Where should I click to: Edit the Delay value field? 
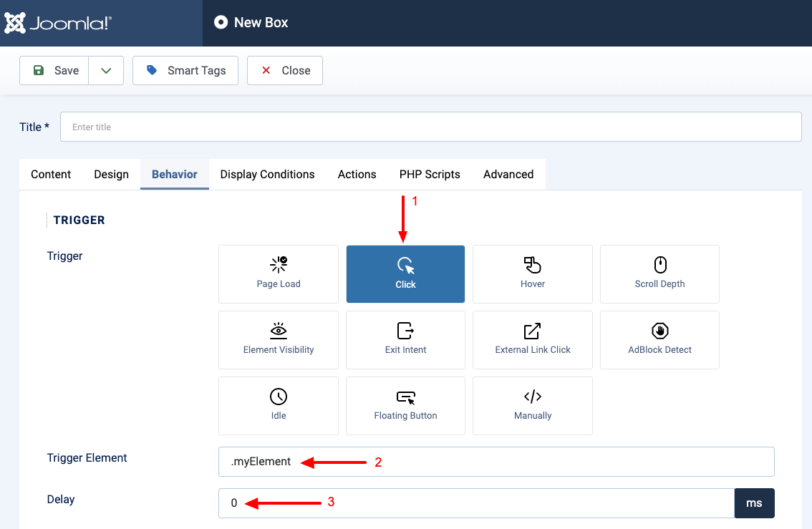coord(476,503)
